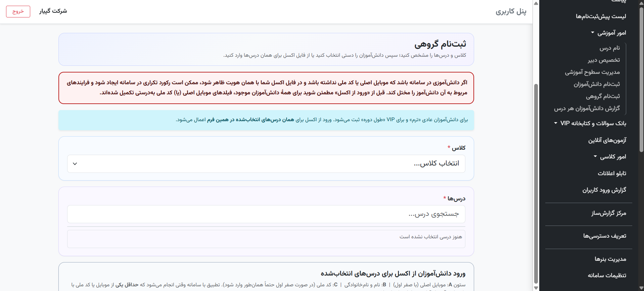Open گزارش دانش‌آموزان هر درس report
644x291 pixels.
pyautogui.click(x=587, y=108)
